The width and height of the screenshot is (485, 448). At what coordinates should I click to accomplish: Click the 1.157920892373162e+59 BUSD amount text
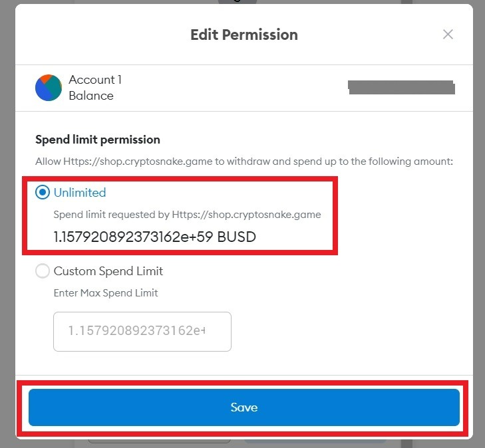point(154,237)
